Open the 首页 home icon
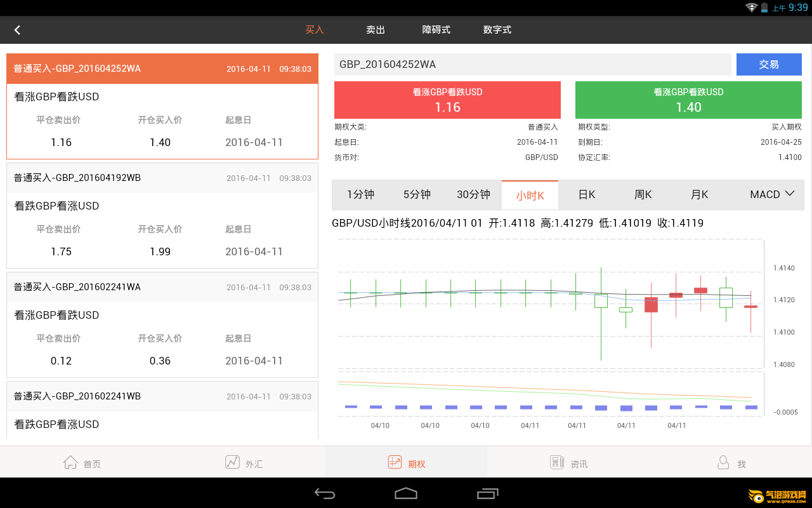This screenshot has height=508, width=812. [x=70, y=462]
